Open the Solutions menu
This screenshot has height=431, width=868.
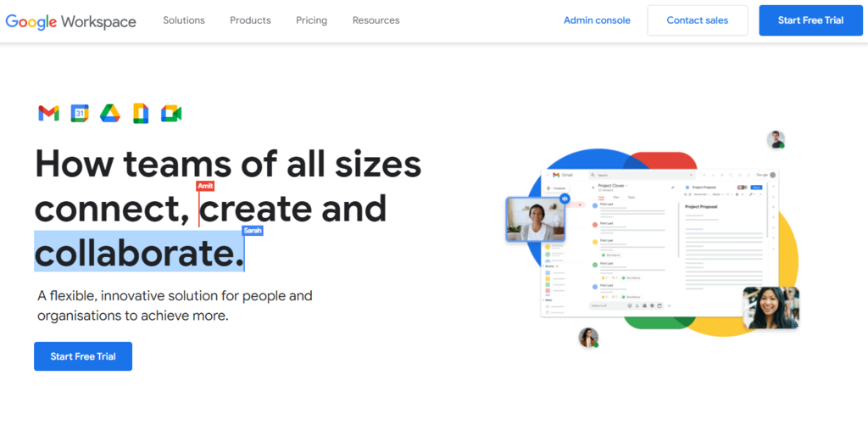click(184, 20)
